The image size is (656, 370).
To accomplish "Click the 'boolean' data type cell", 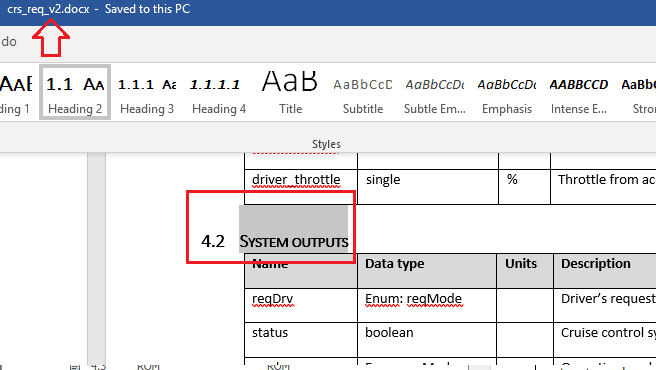I will point(427,339).
